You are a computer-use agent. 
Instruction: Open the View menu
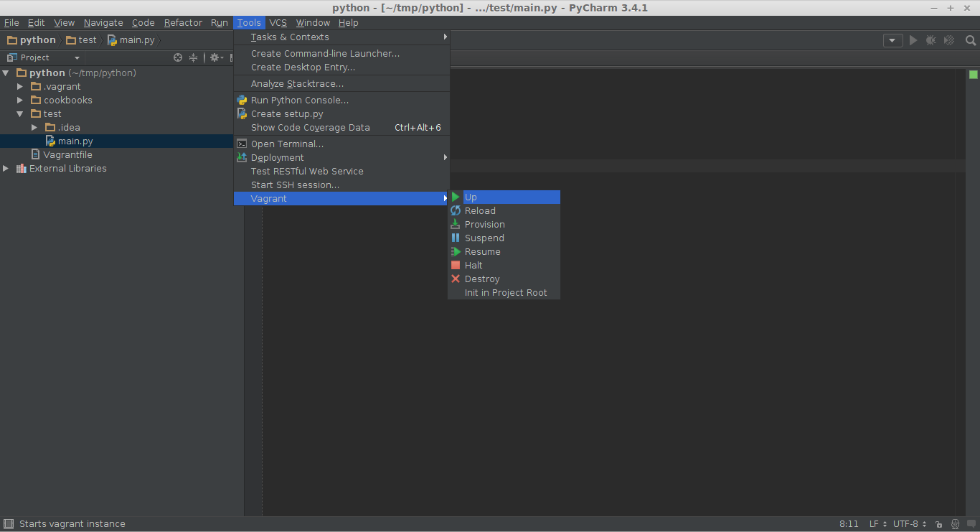point(64,22)
